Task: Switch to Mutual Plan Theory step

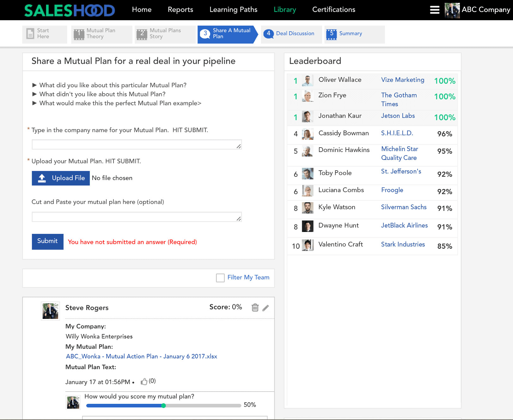Action: coord(101,34)
